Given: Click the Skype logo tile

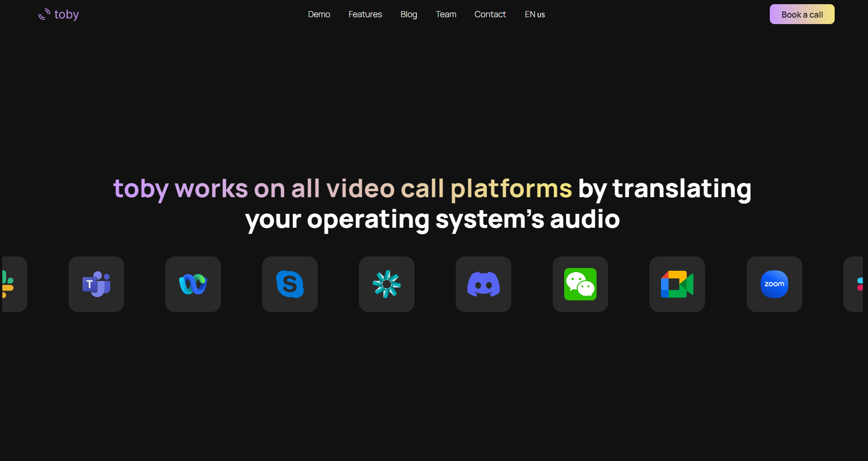Looking at the screenshot, I should pos(290,284).
